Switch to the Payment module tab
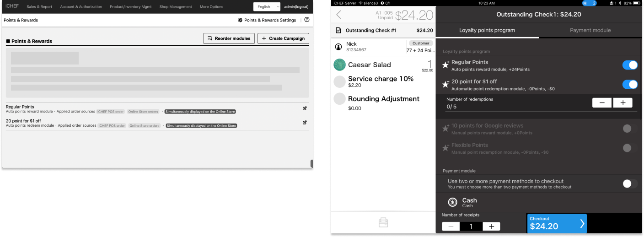This screenshot has width=644, height=237. pos(590,30)
